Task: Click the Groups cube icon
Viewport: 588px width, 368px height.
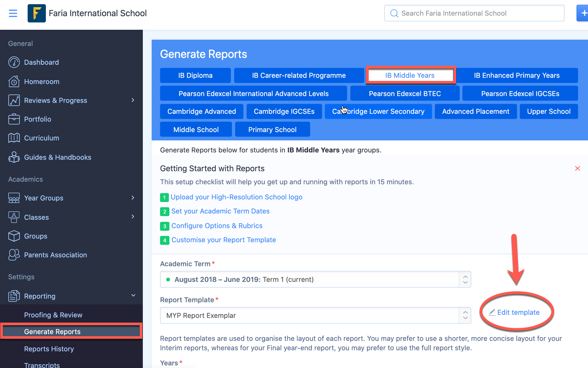Action: click(14, 236)
